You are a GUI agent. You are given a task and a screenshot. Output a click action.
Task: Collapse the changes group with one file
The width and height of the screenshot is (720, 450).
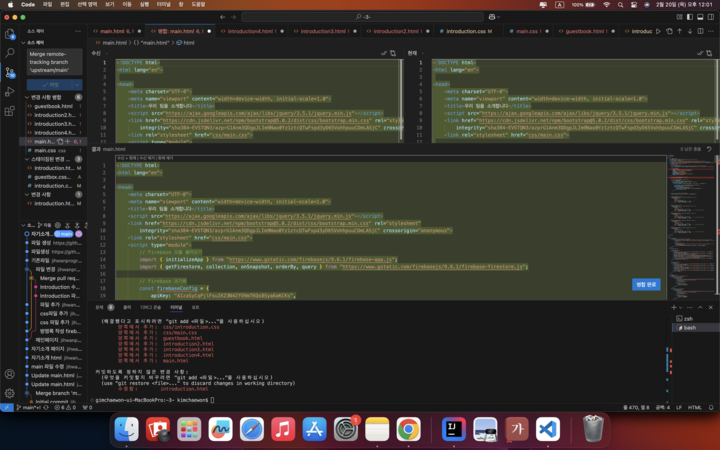27,195
